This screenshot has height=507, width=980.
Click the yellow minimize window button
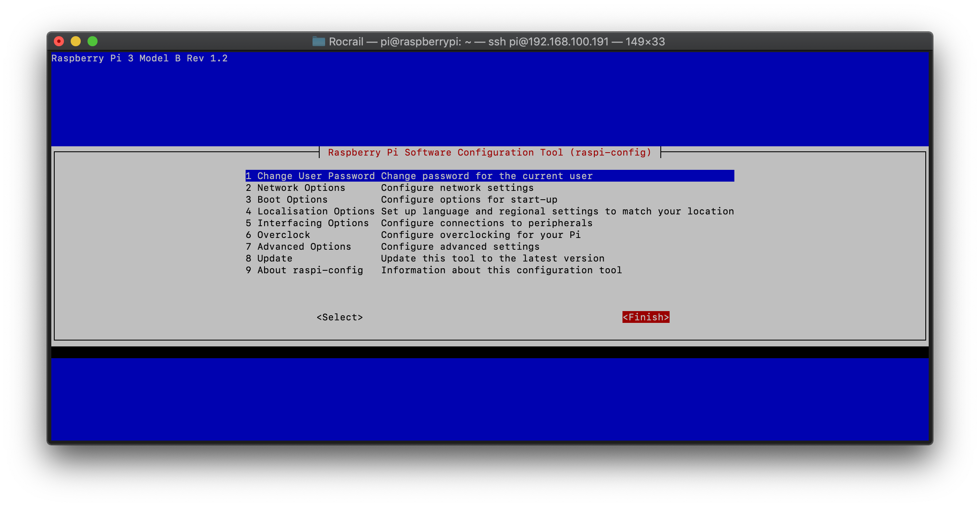pos(76,41)
